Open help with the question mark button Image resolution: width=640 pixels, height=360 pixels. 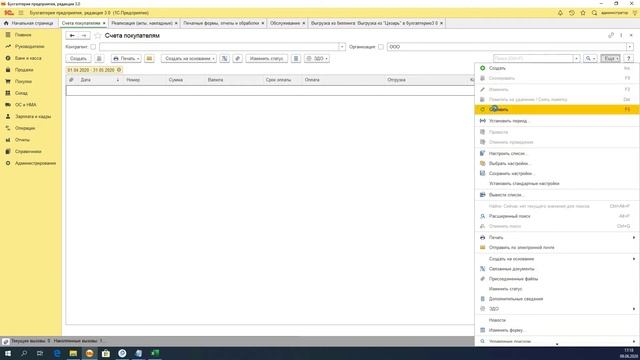pyautogui.click(x=629, y=59)
